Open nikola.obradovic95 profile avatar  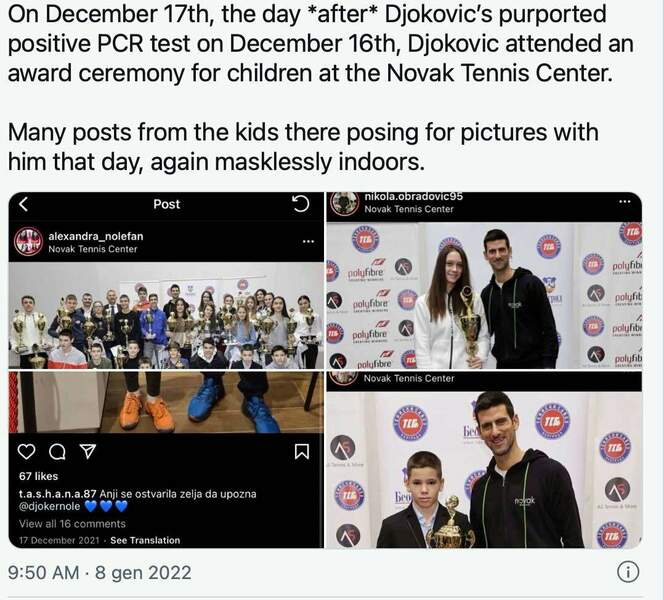tap(345, 203)
